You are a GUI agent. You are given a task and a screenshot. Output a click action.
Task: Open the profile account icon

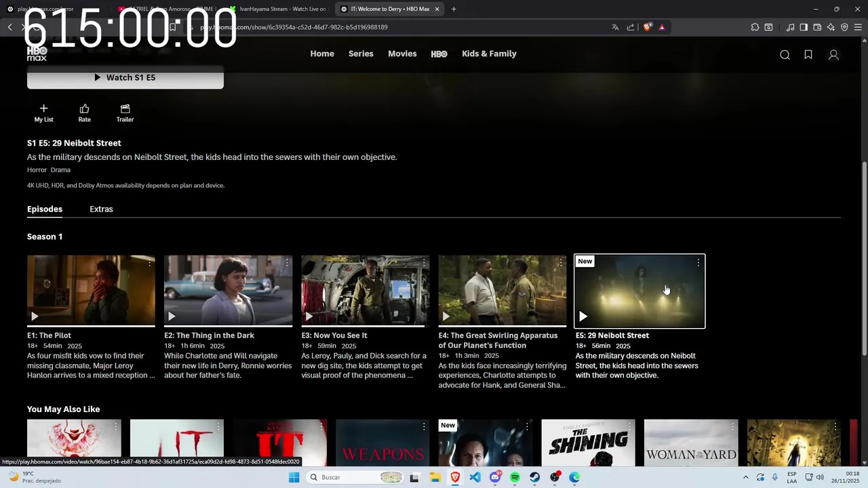pos(833,55)
